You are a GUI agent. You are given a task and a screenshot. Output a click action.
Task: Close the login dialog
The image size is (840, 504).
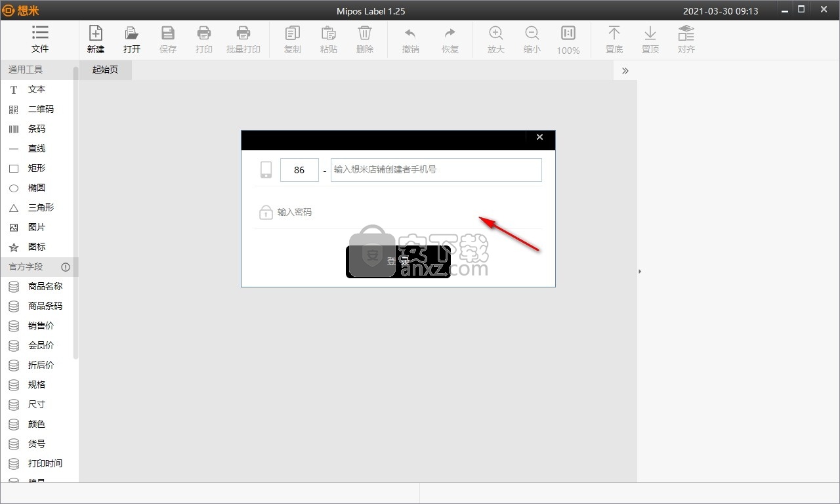tap(539, 137)
